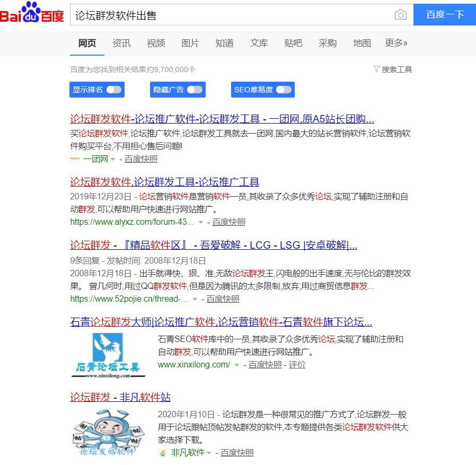Click the 一团网 source link
Image resolution: width=476 pixels, height=465 pixels.
pos(95,159)
